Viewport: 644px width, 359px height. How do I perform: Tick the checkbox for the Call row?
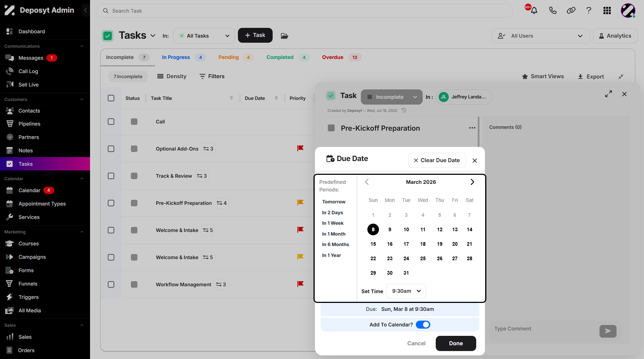111,122
